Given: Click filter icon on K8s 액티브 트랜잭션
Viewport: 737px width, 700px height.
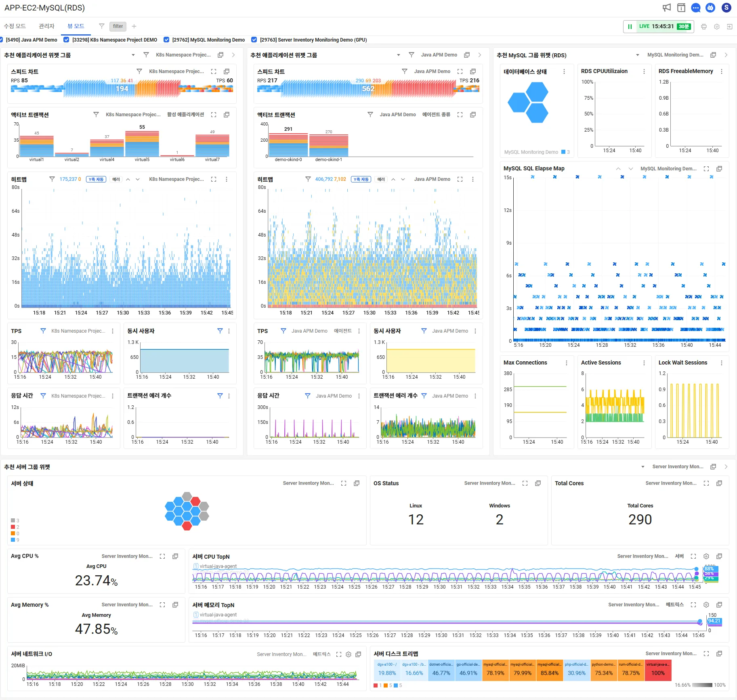Looking at the screenshot, I should [x=96, y=115].
